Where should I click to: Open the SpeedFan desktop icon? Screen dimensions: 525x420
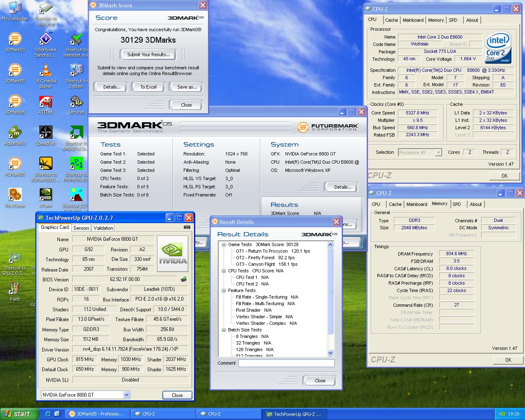coord(46,136)
